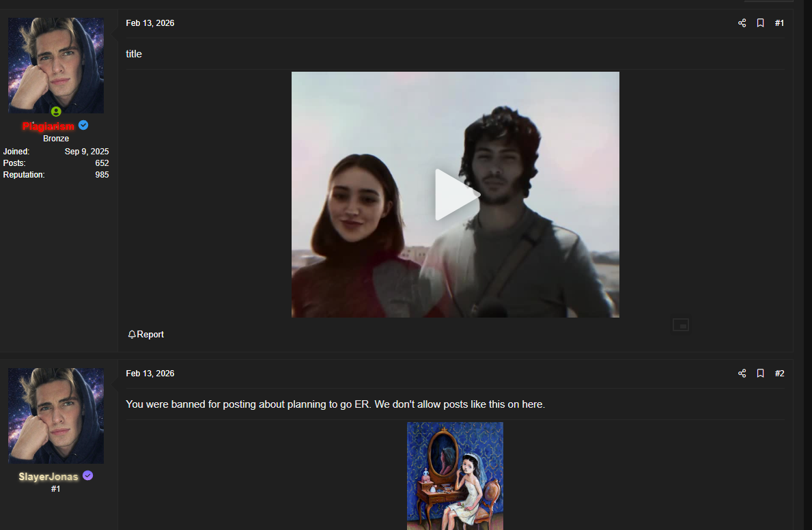Image resolution: width=812 pixels, height=530 pixels.
Task: Click the Feb 13, 2026 date on first post
Action: coord(150,23)
